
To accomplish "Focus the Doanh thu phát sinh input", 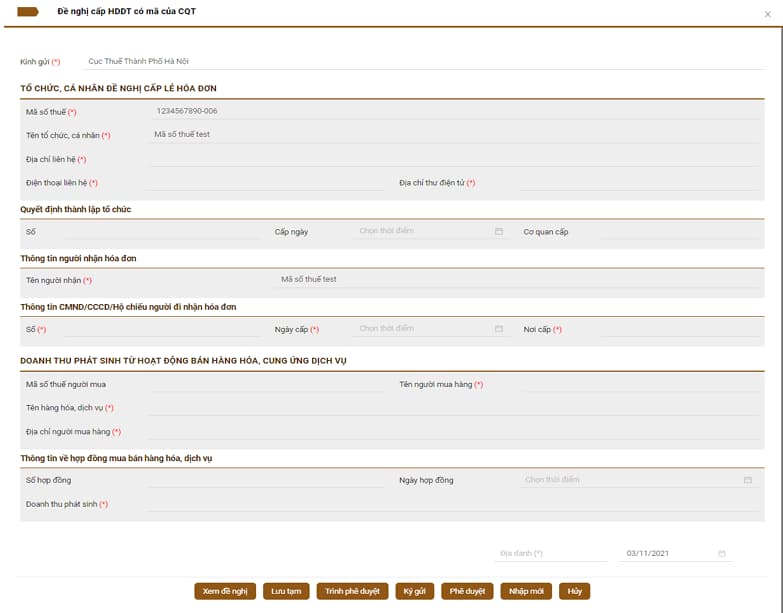I will coord(454,504).
